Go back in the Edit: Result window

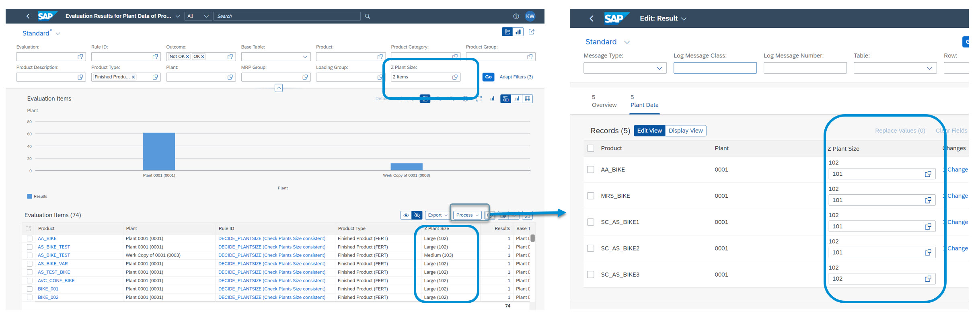[592, 18]
